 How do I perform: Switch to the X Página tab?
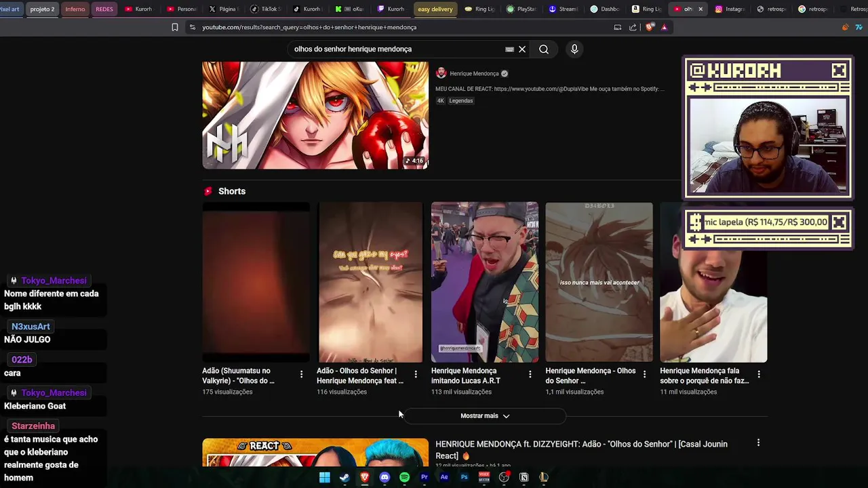[223, 9]
